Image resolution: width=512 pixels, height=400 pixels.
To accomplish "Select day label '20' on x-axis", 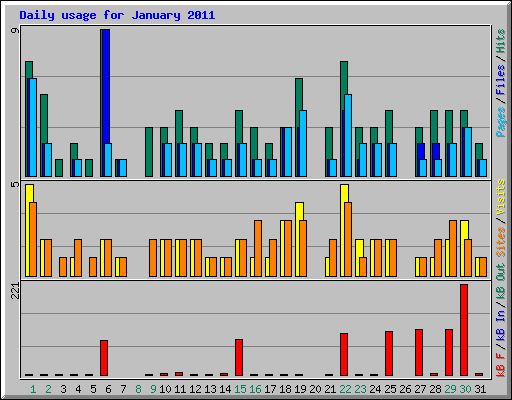I will point(315,389).
